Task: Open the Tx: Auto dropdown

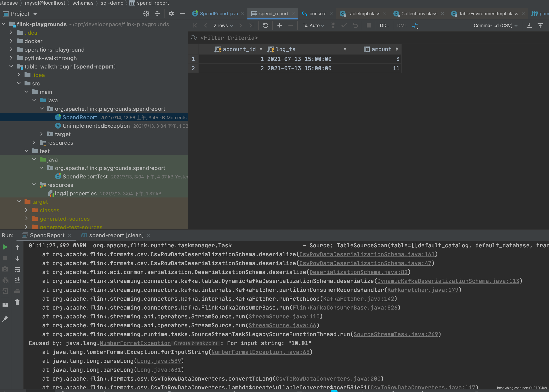Action: (x=313, y=25)
